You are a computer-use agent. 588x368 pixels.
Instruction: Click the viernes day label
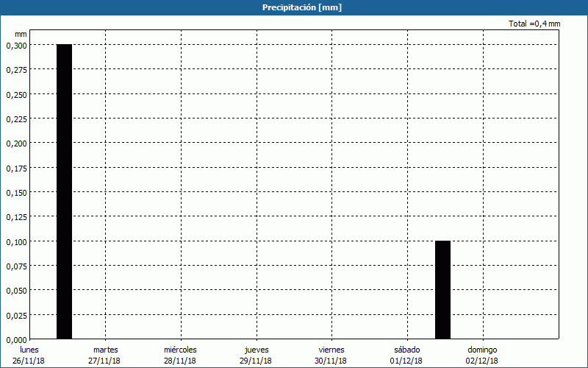[331, 350]
